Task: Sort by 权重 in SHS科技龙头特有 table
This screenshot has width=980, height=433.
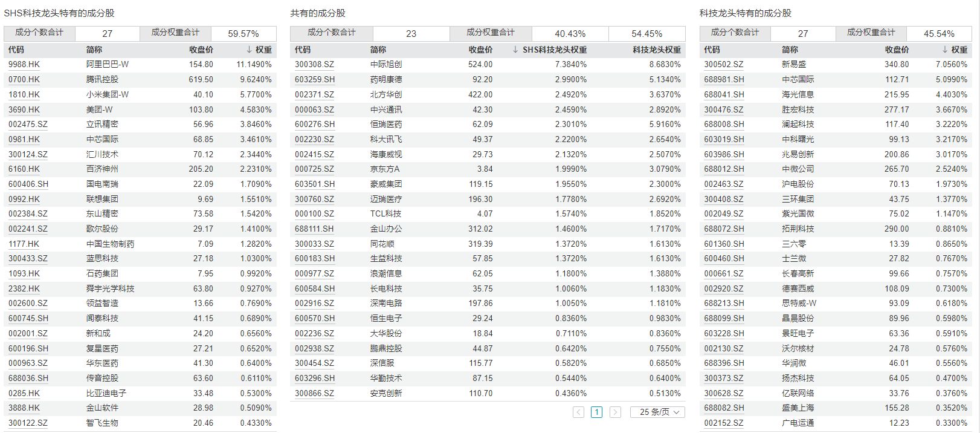Action: (x=259, y=50)
